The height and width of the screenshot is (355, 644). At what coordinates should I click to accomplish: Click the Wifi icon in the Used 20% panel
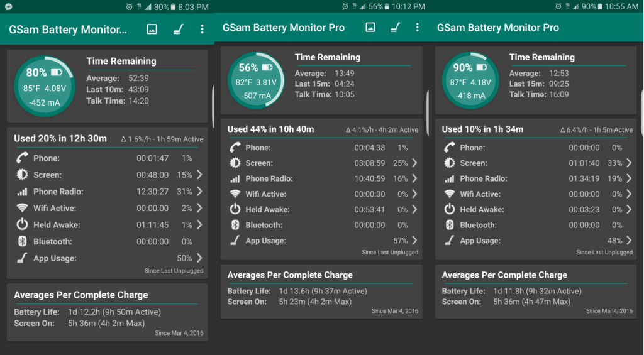[x=22, y=208]
